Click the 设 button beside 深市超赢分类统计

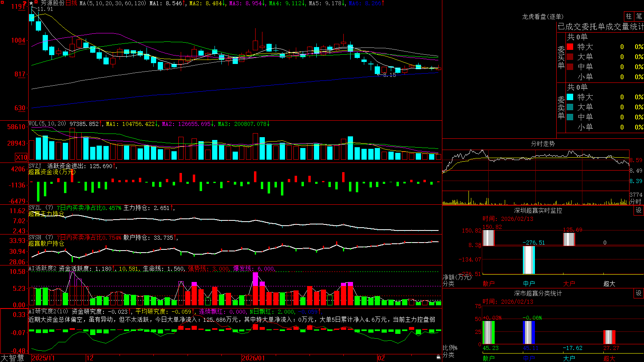[x=639, y=293]
